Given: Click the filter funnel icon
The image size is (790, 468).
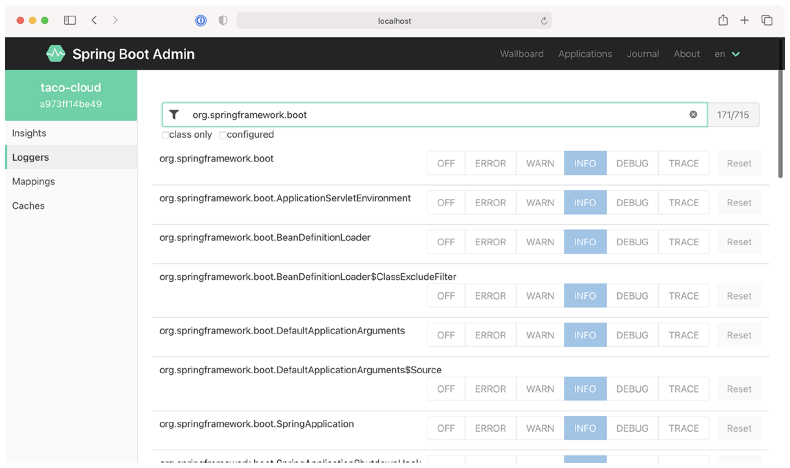Looking at the screenshot, I should 174,115.
